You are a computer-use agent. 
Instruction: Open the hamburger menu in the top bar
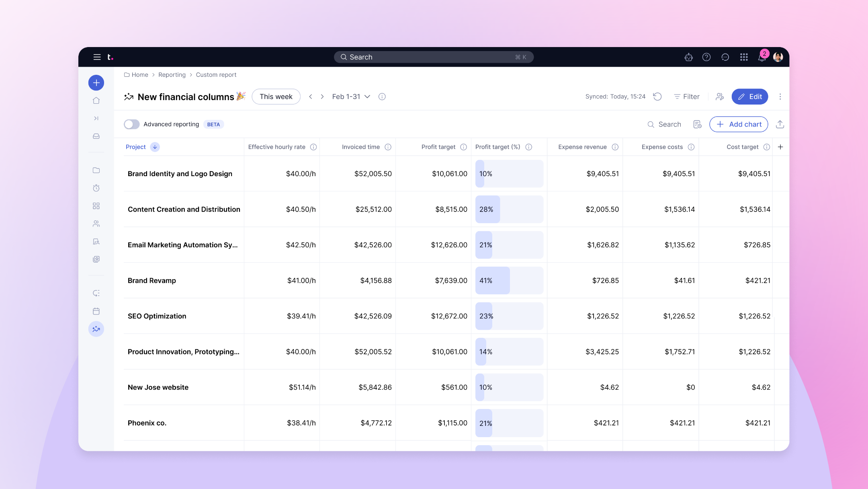point(97,57)
